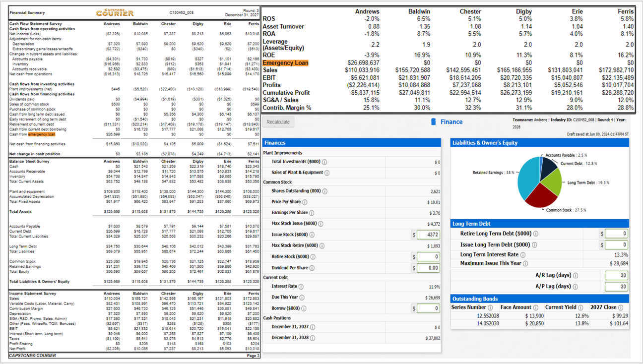The width and height of the screenshot is (643, 364).
Task: Click the Baldwin column header in ratios table
Action: (x=419, y=11)
